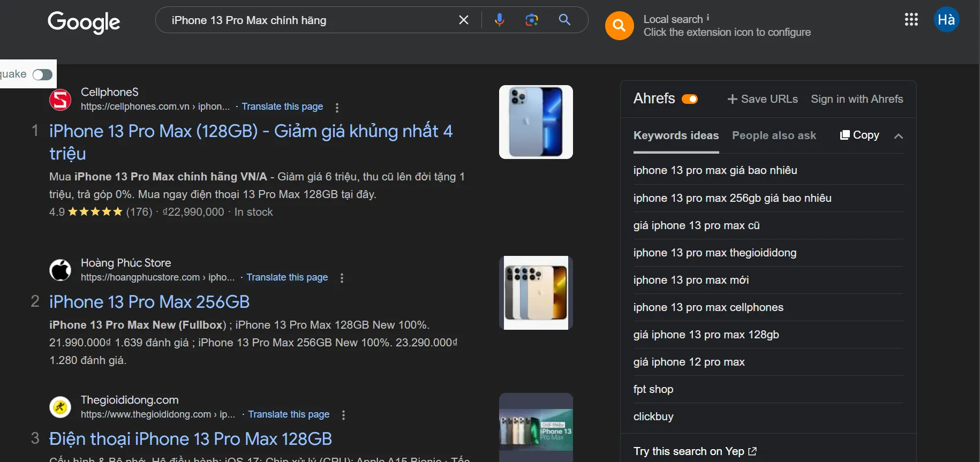The width and height of the screenshot is (980, 462).
Task: Copy the keyword ideas list
Action: click(860, 135)
